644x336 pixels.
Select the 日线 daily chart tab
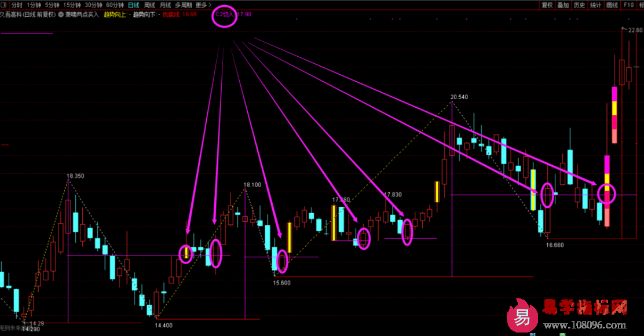134,5
